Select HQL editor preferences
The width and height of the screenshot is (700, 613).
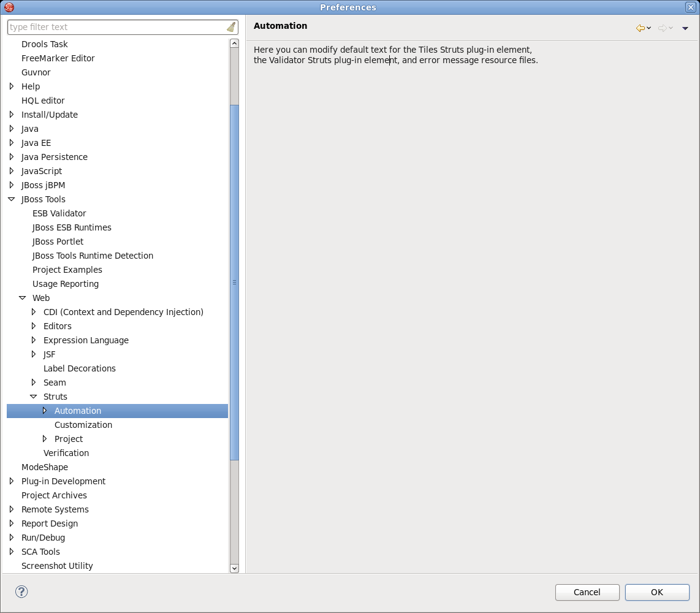point(44,101)
